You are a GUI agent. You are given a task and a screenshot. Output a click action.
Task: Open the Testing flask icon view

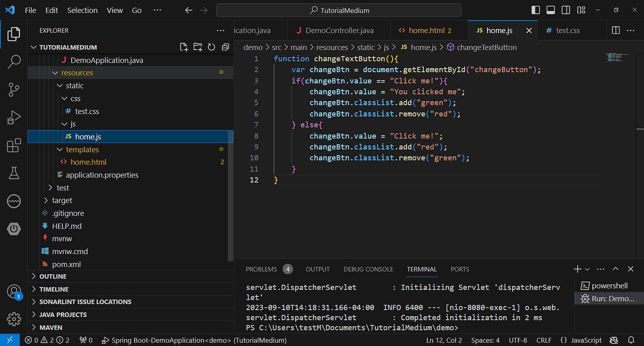pyautogui.click(x=14, y=173)
